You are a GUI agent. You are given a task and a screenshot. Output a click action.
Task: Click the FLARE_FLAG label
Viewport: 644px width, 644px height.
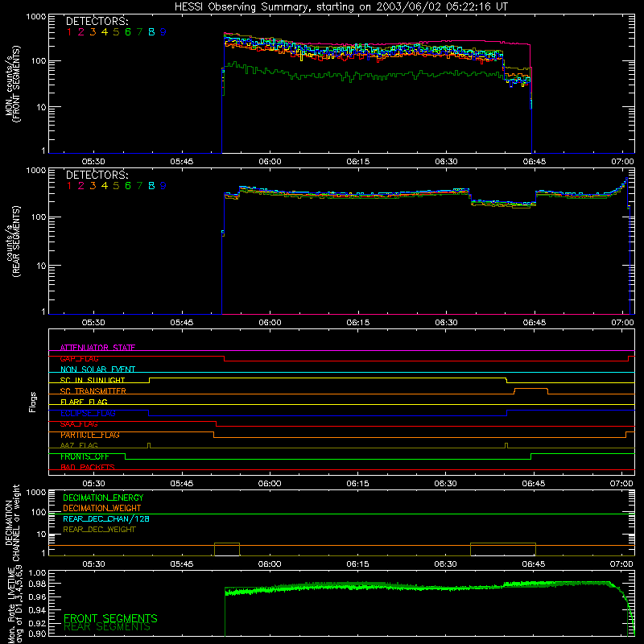pos(84,402)
